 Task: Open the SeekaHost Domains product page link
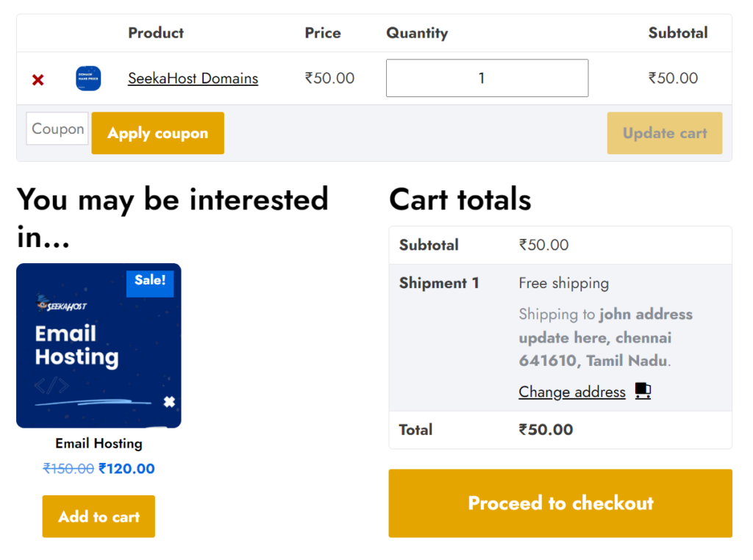coord(193,78)
